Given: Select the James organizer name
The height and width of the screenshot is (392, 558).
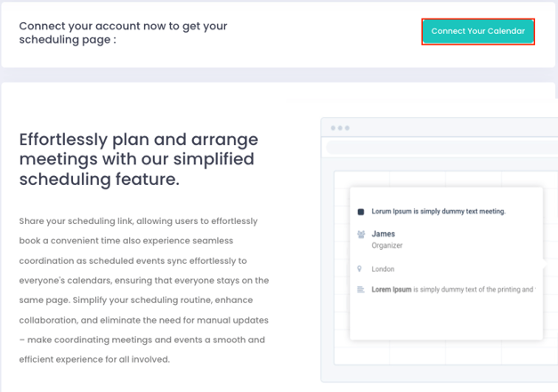Looking at the screenshot, I should [384, 234].
